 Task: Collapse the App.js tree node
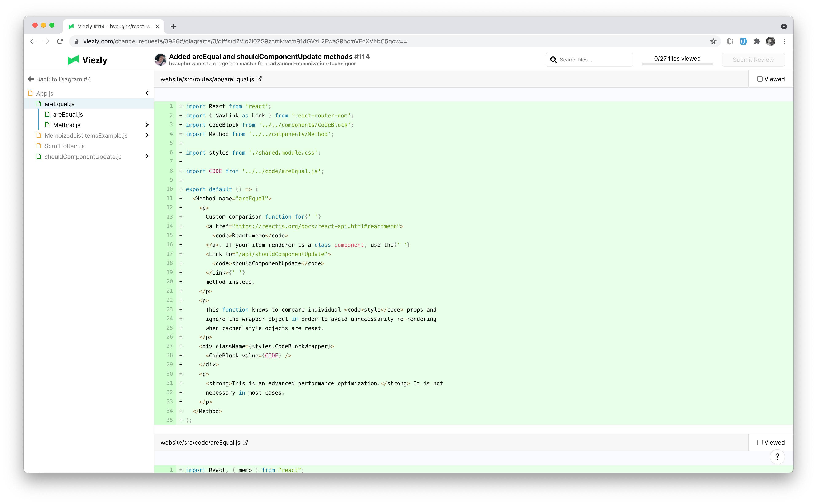point(147,93)
